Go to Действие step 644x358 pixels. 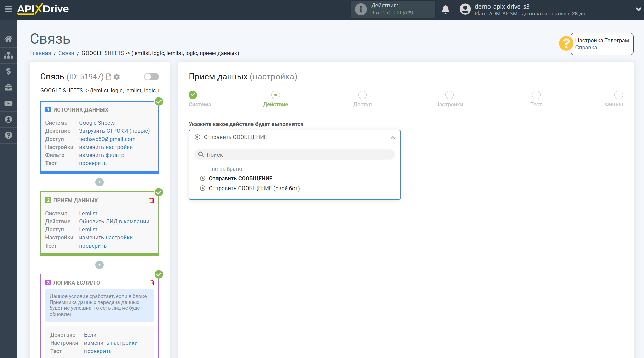(276, 95)
